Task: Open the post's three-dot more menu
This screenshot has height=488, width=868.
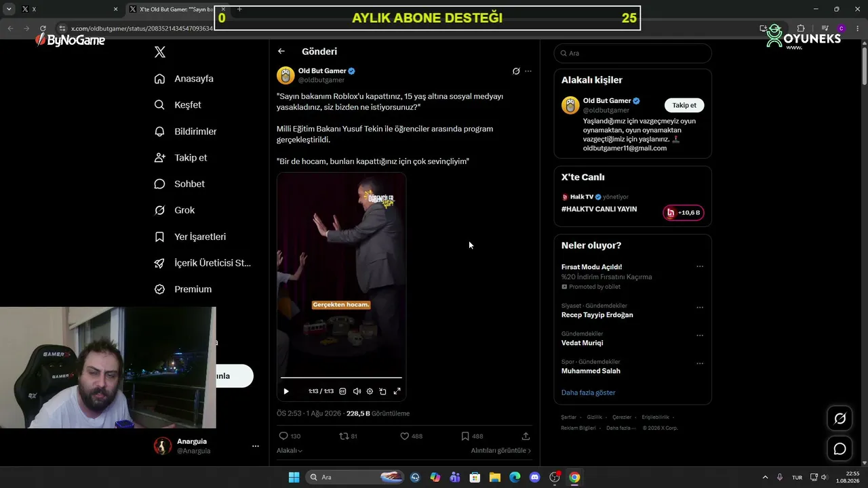Action: click(528, 71)
